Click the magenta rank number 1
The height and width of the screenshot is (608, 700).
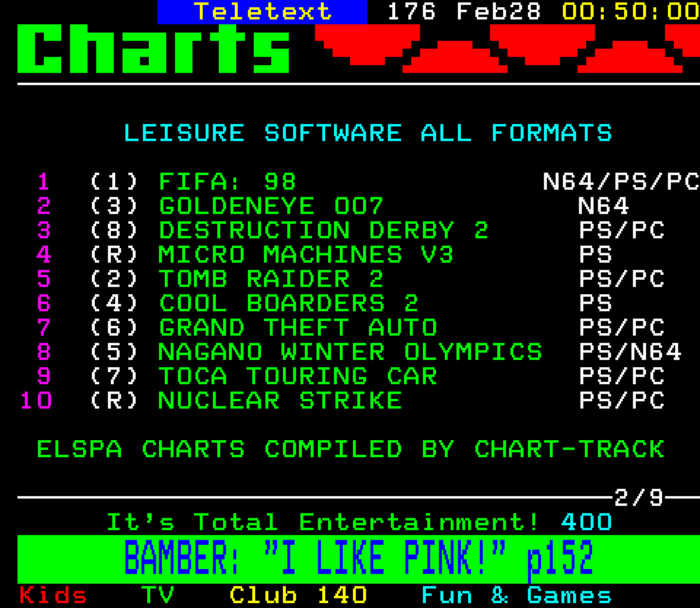(x=44, y=182)
